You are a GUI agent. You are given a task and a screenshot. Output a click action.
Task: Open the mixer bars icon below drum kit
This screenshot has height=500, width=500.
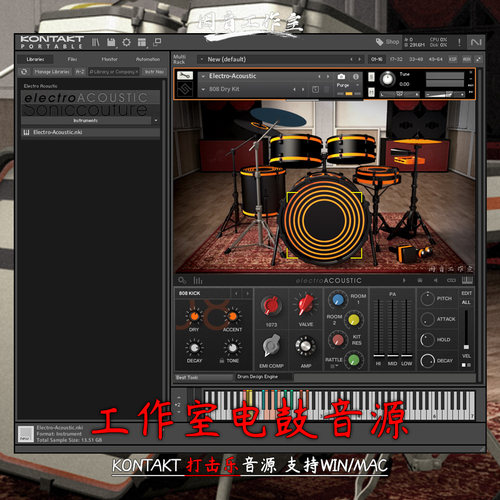coord(198,280)
